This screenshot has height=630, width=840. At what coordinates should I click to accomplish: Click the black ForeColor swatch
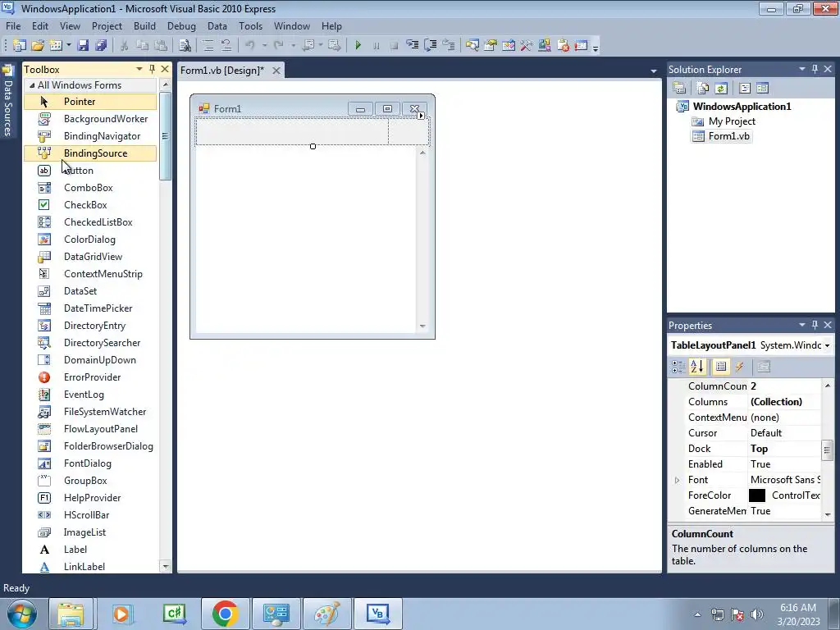click(757, 495)
